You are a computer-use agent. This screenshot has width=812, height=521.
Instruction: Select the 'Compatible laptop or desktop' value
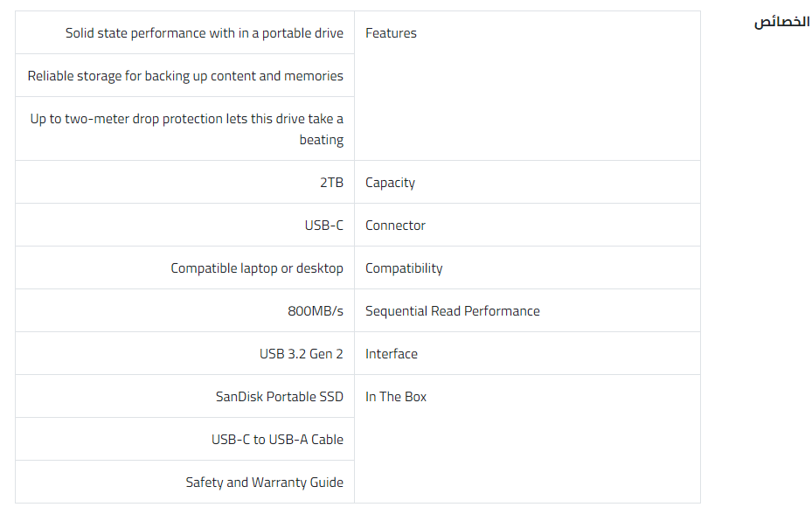tap(257, 268)
